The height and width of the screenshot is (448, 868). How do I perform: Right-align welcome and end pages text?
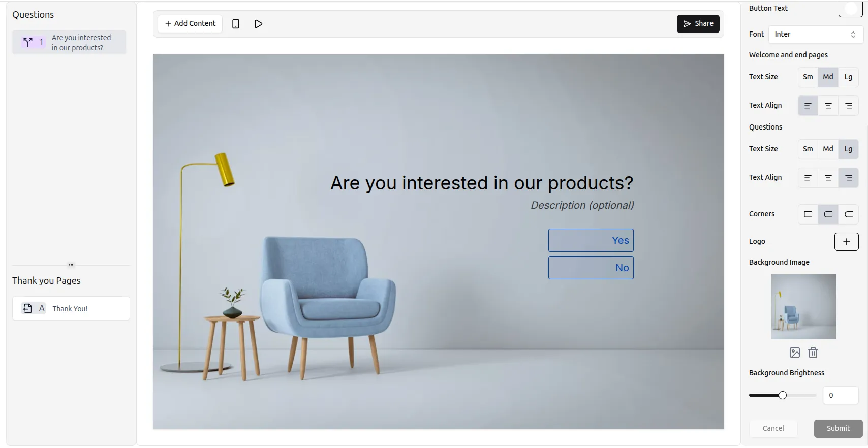(849, 106)
